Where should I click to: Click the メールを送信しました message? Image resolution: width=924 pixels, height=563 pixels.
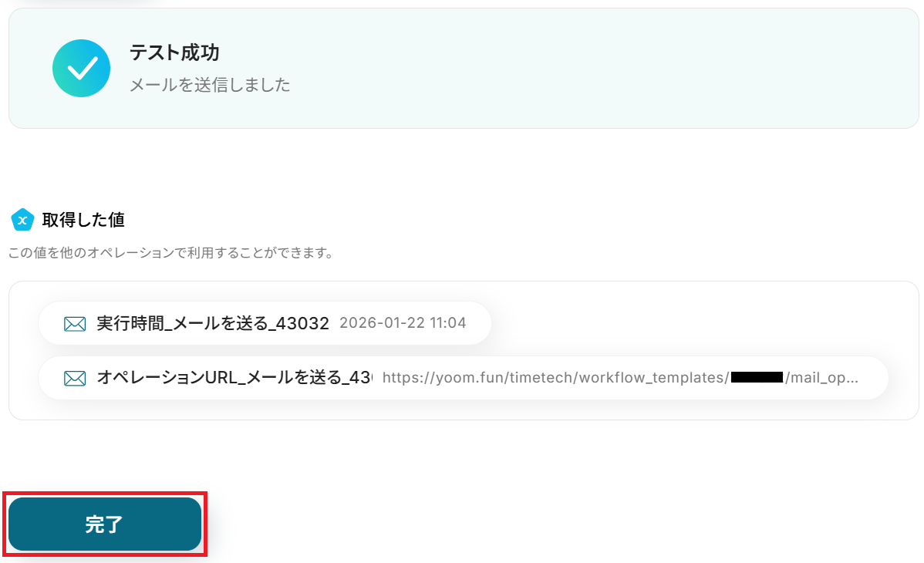point(210,85)
